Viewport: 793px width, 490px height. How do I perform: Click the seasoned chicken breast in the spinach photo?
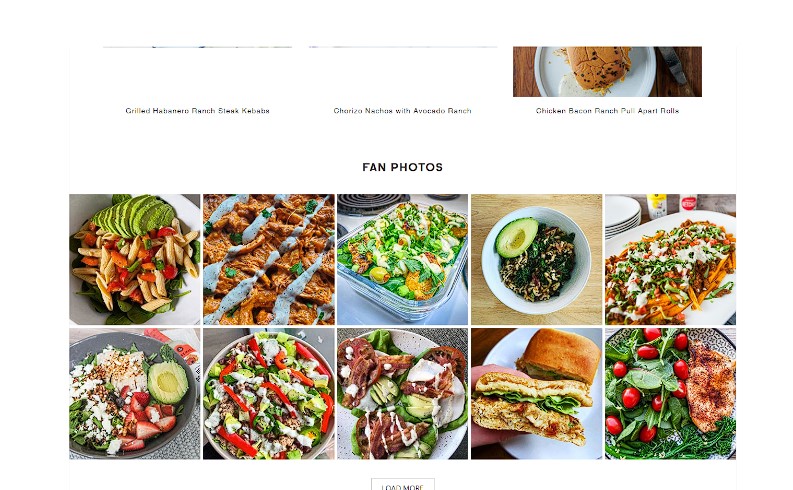tap(711, 385)
